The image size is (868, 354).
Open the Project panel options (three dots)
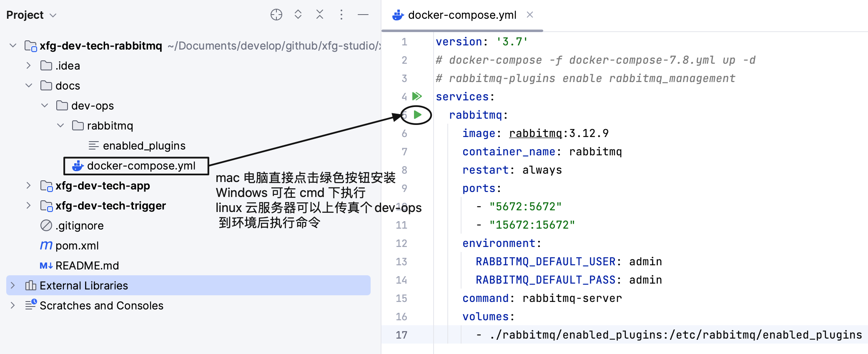[x=341, y=15]
